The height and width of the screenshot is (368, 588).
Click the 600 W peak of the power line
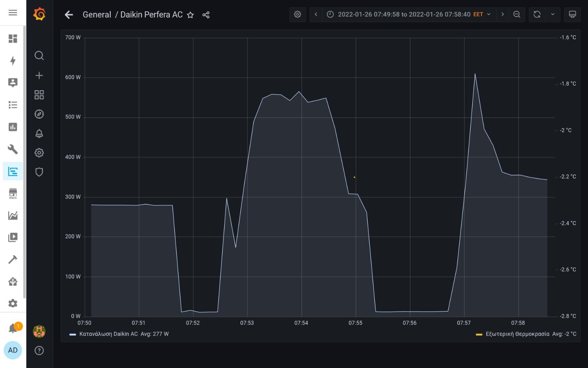[475, 74]
